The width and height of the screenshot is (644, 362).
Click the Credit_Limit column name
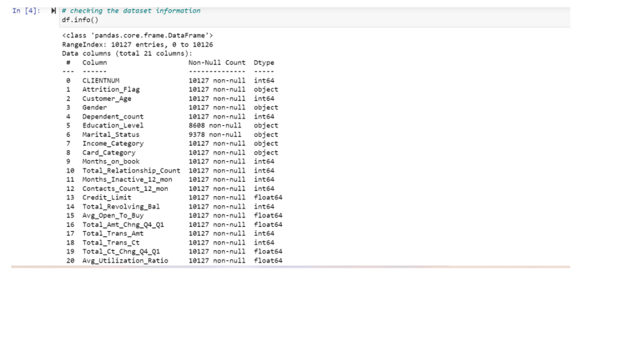[x=106, y=197]
